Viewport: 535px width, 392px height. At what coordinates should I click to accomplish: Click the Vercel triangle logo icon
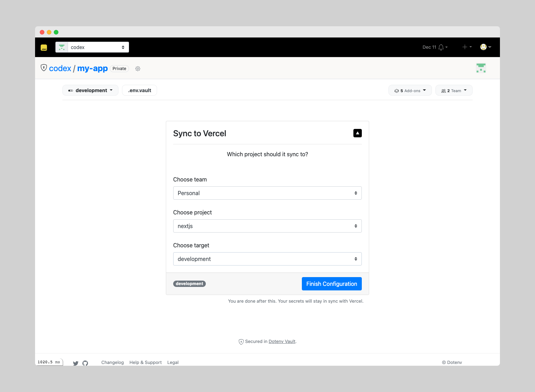[x=358, y=133]
